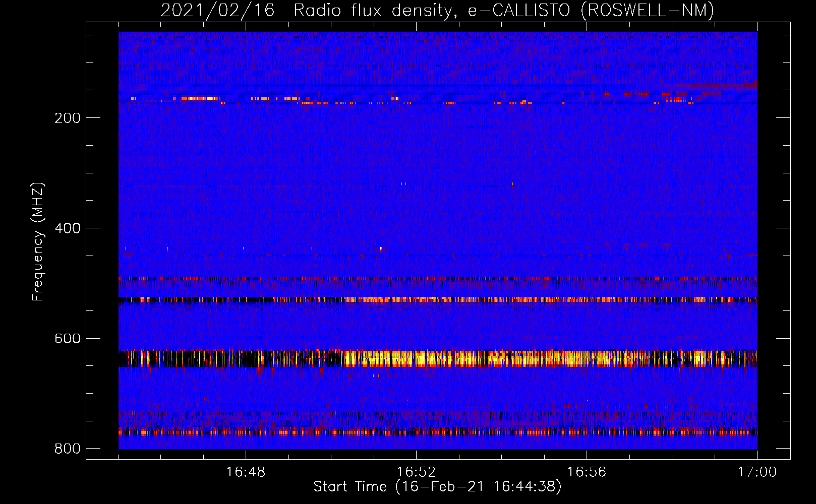Click the red interference band near 770 MHz
This screenshot has height=504, width=816.
tap(438, 432)
